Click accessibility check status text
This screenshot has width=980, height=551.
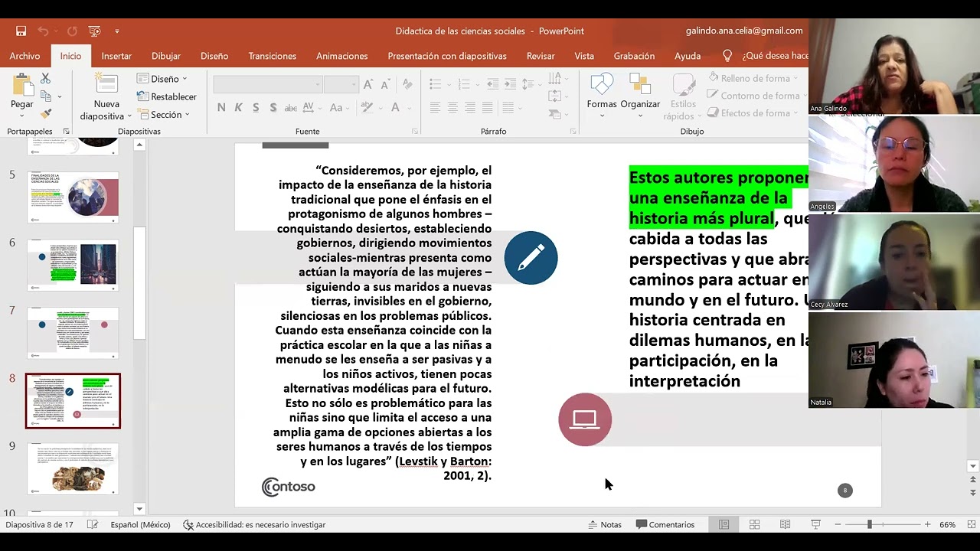point(254,525)
